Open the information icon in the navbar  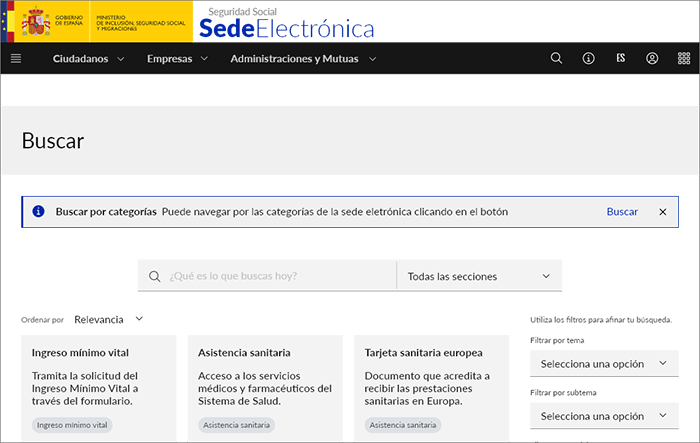click(x=589, y=59)
